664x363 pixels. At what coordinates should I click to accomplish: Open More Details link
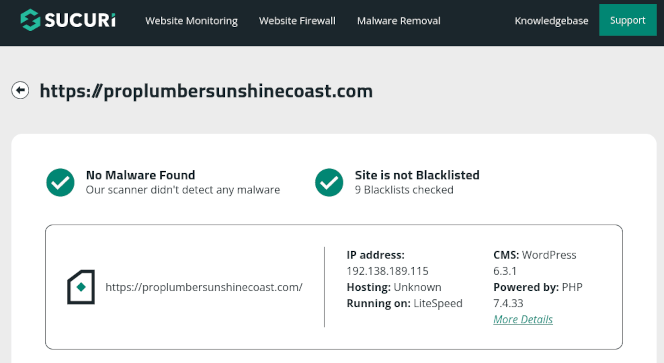click(x=523, y=319)
